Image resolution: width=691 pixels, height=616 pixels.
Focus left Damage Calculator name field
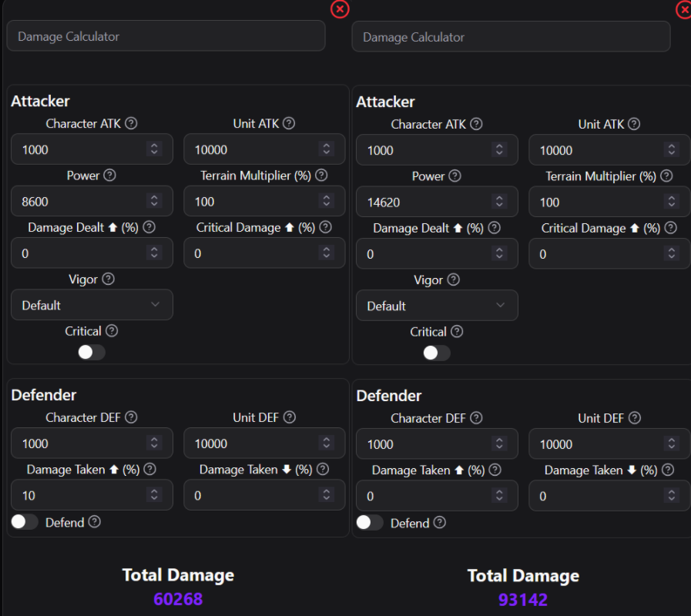pyautogui.click(x=166, y=35)
